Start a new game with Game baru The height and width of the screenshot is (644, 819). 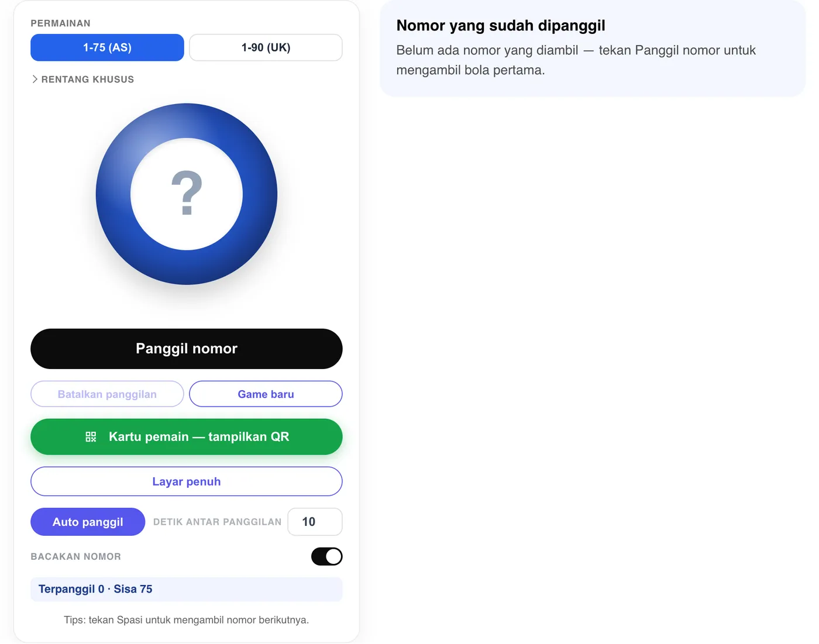pyautogui.click(x=266, y=394)
